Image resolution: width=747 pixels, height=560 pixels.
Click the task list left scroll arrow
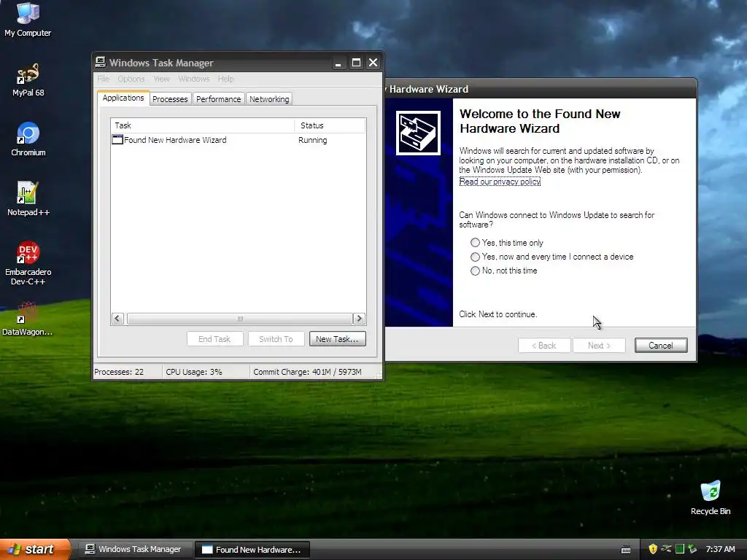118,319
